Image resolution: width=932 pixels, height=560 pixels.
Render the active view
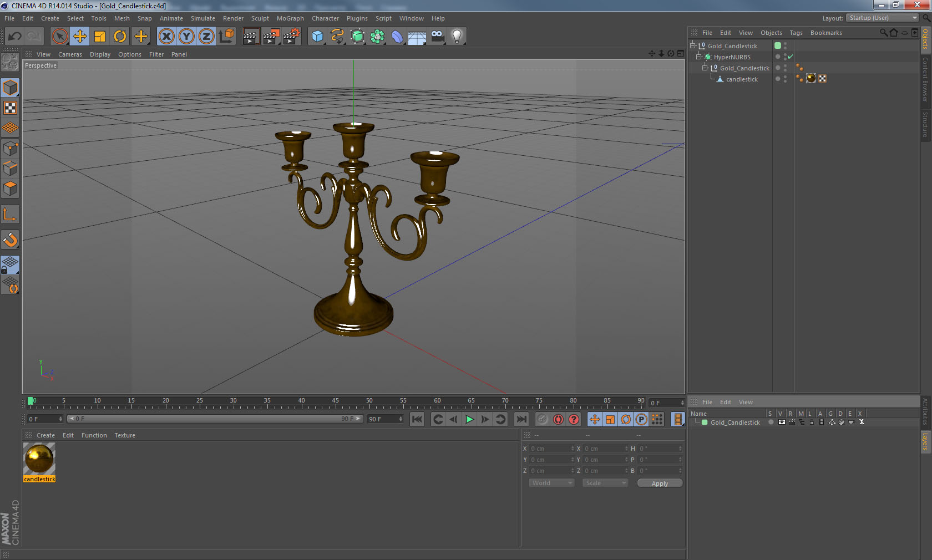coord(251,37)
